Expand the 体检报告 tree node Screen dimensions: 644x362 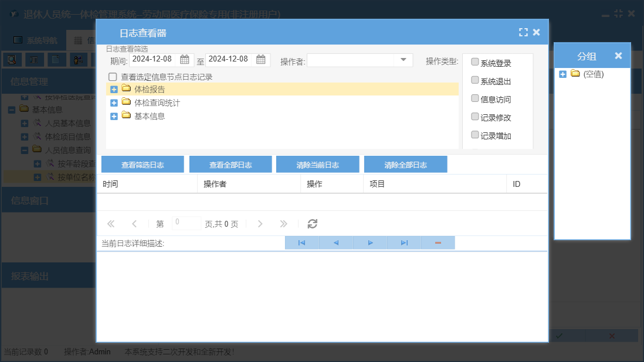[114, 90]
